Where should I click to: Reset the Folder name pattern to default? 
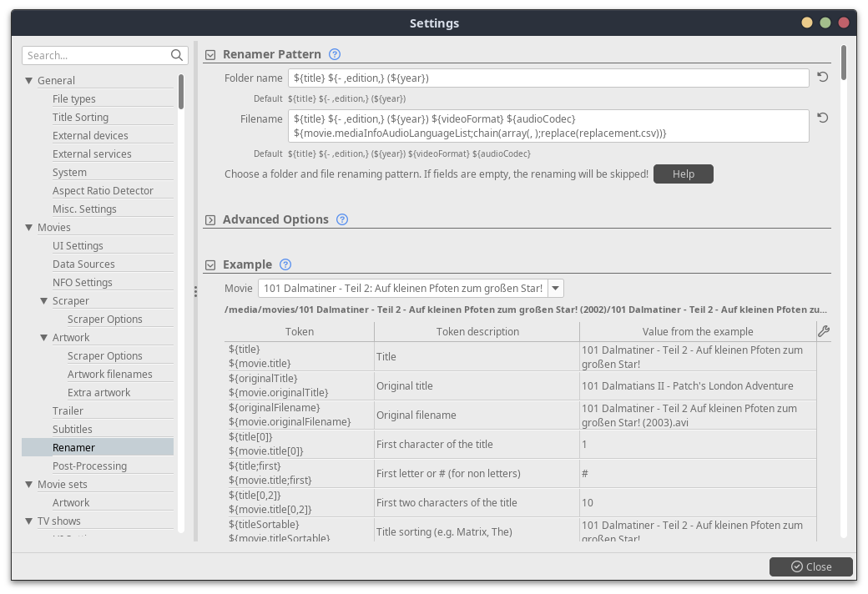[x=822, y=78]
